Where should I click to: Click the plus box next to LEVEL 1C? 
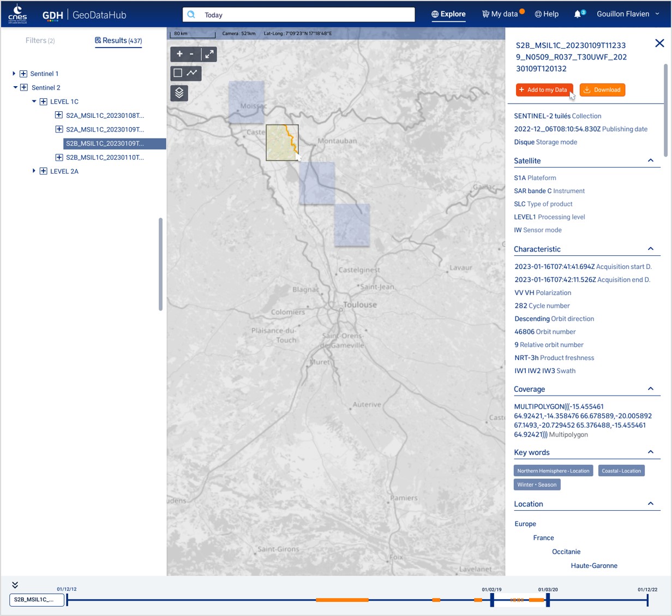tap(44, 101)
